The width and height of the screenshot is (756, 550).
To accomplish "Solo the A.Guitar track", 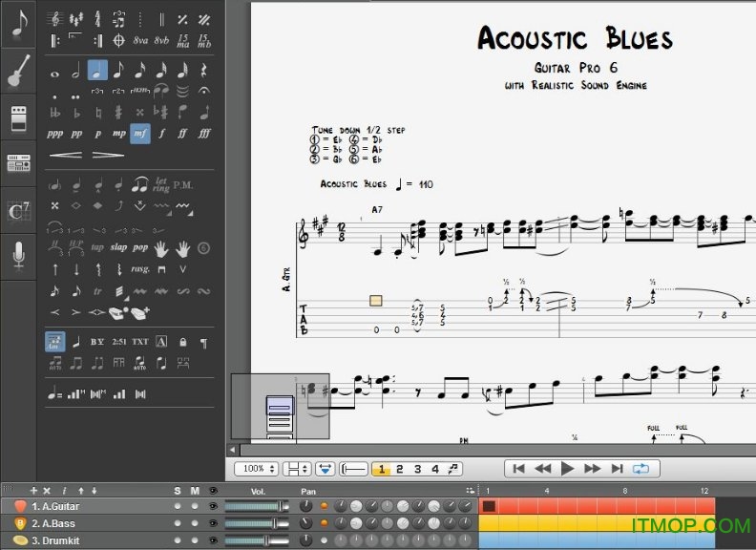I will point(178,506).
